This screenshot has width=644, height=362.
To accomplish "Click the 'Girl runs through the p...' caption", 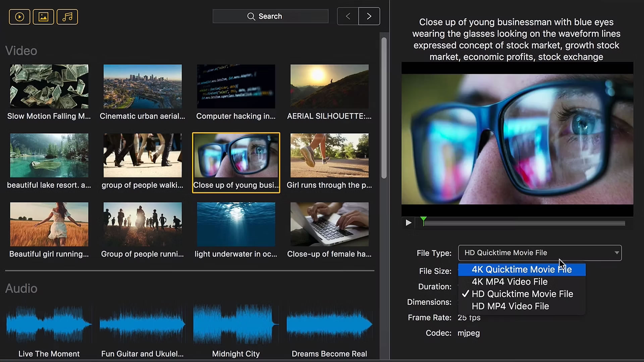I will point(329,185).
